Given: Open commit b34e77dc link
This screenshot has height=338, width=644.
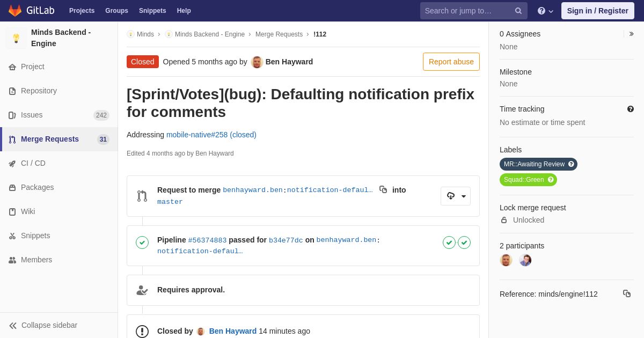Looking at the screenshot, I should click(x=286, y=240).
